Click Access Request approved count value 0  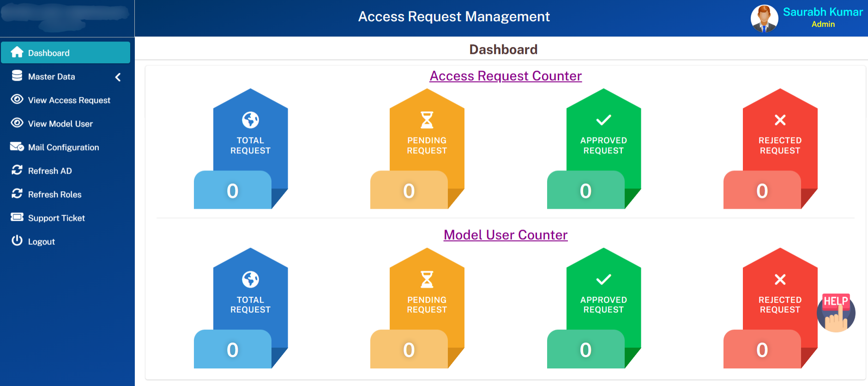[586, 191]
